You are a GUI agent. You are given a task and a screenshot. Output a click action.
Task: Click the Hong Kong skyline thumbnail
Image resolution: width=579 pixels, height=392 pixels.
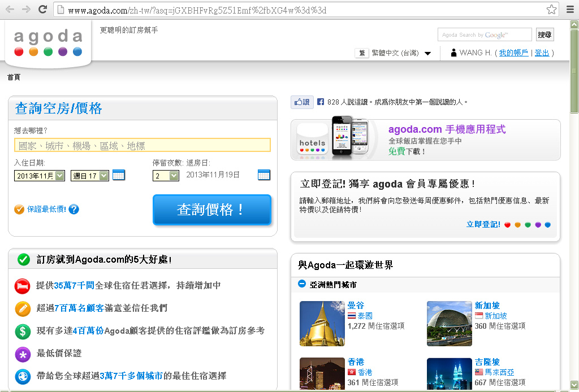pyautogui.click(x=322, y=373)
